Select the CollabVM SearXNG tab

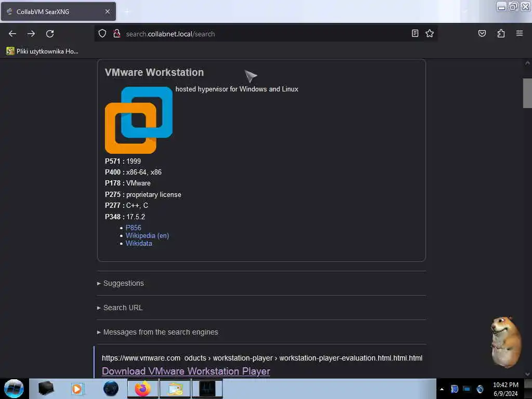[x=58, y=12]
